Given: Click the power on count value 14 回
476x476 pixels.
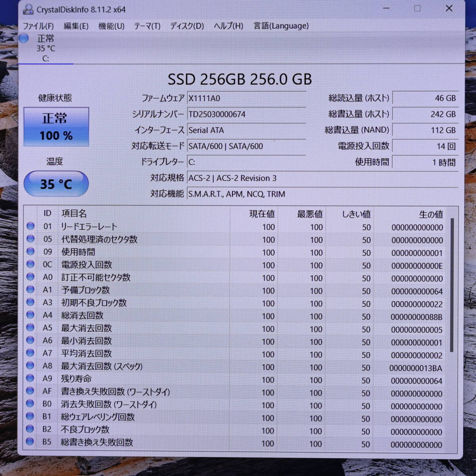Looking at the screenshot, I should pos(425,146).
